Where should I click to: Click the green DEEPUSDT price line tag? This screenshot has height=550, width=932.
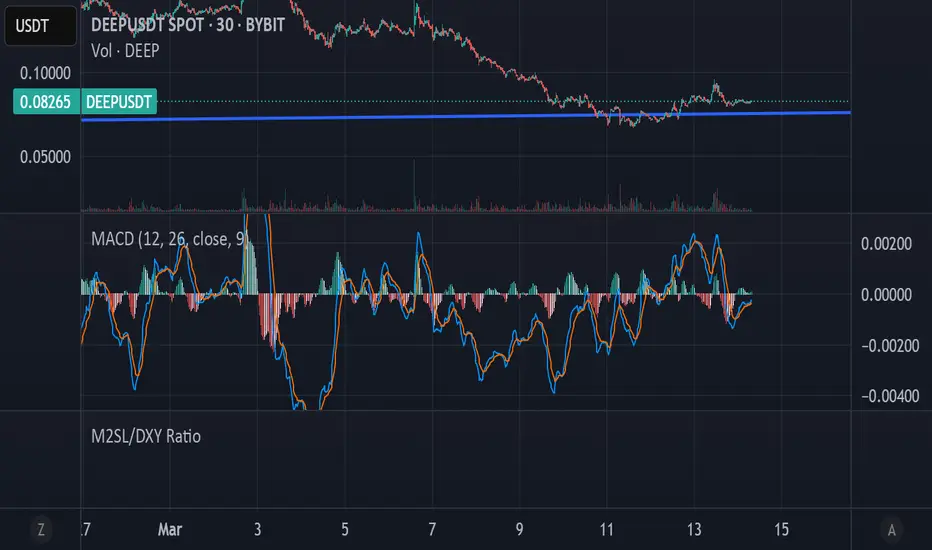120,101
